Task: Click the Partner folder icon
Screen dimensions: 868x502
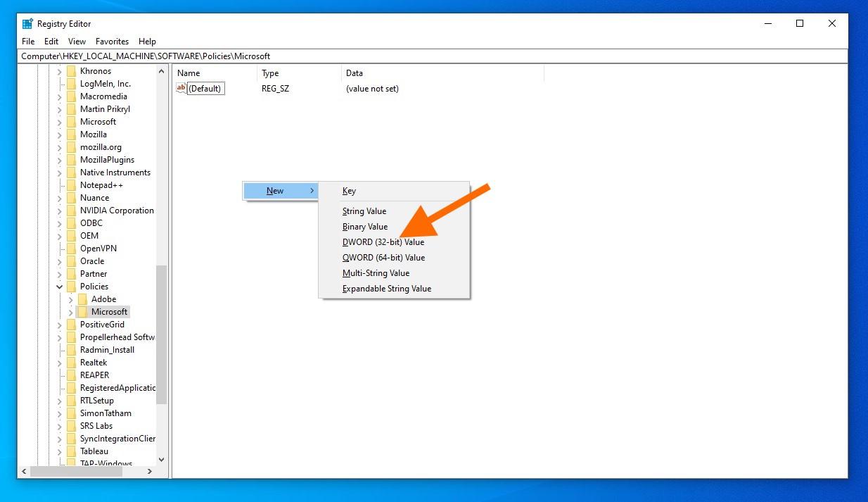Action: click(71, 274)
